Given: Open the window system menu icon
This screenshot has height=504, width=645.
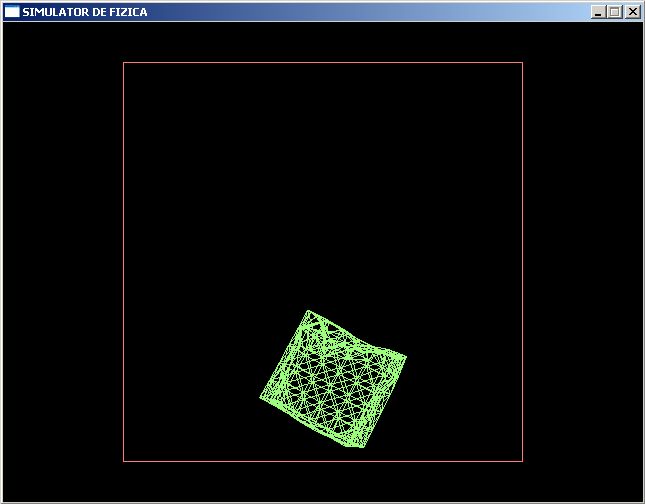Looking at the screenshot, I should point(12,12).
